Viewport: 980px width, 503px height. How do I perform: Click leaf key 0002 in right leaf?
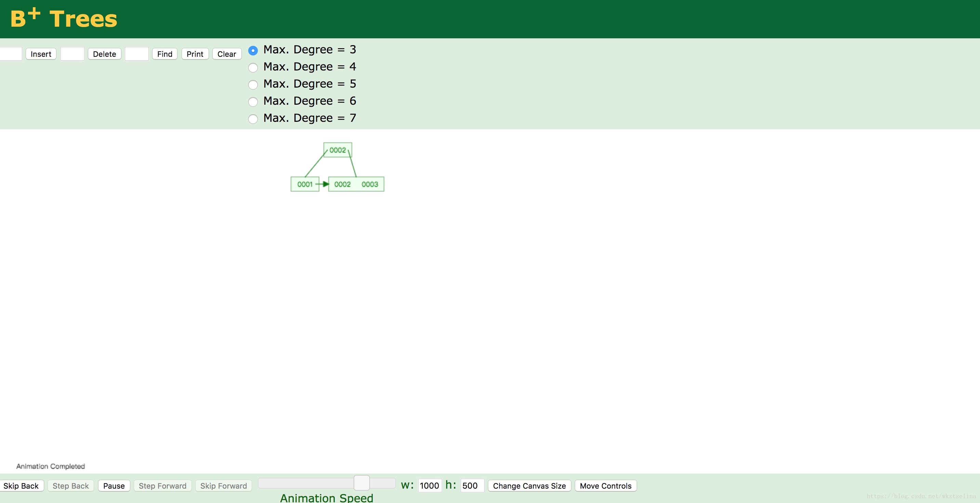[x=342, y=184]
